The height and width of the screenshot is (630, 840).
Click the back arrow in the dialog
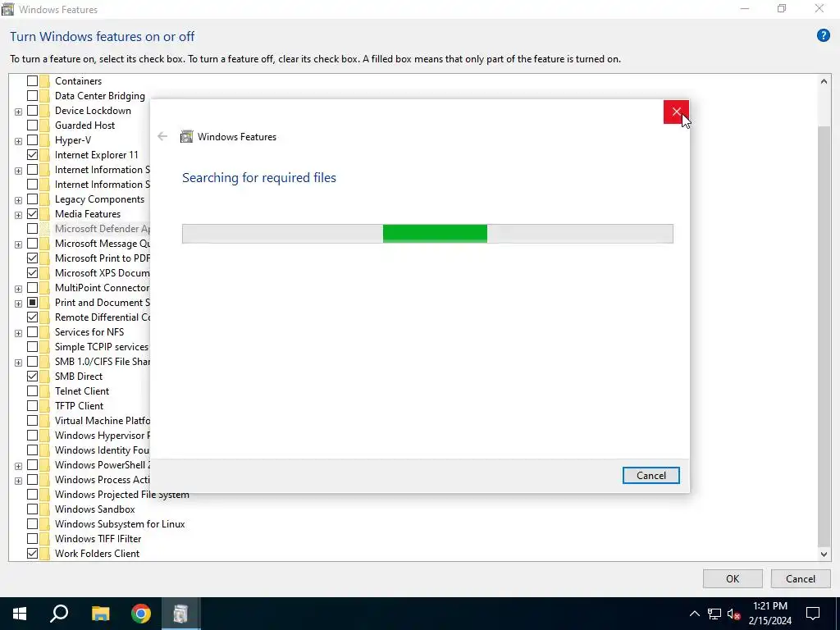[x=162, y=137]
